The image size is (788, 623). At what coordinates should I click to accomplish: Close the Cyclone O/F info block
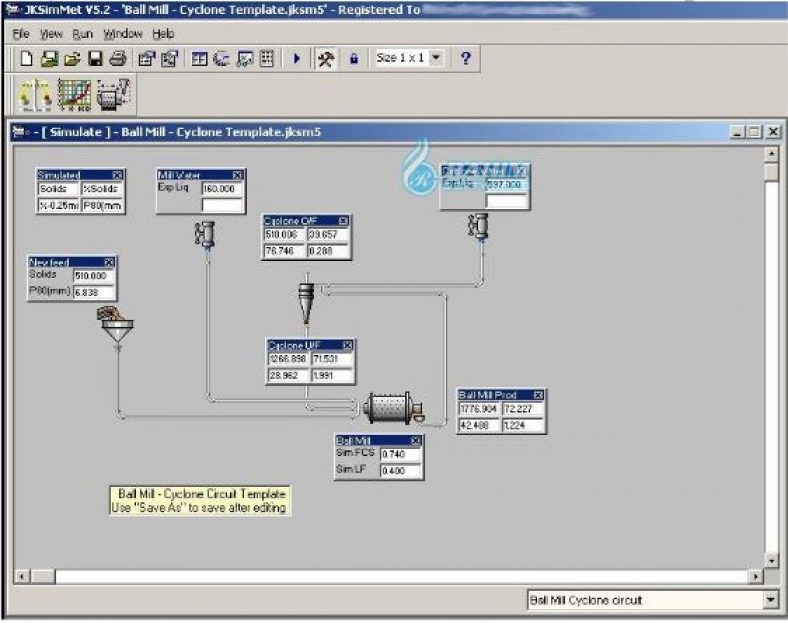click(343, 221)
